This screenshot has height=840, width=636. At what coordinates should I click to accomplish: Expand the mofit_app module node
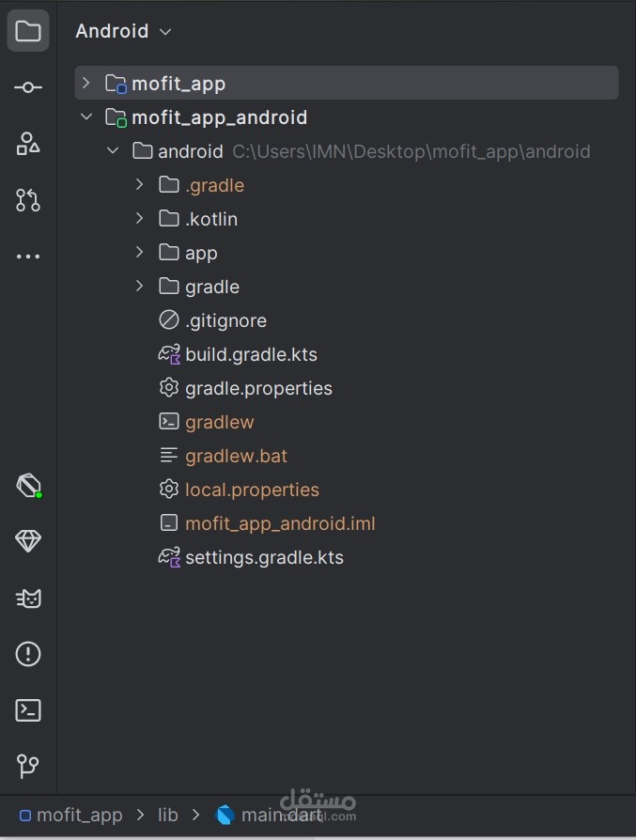coord(85,83)
